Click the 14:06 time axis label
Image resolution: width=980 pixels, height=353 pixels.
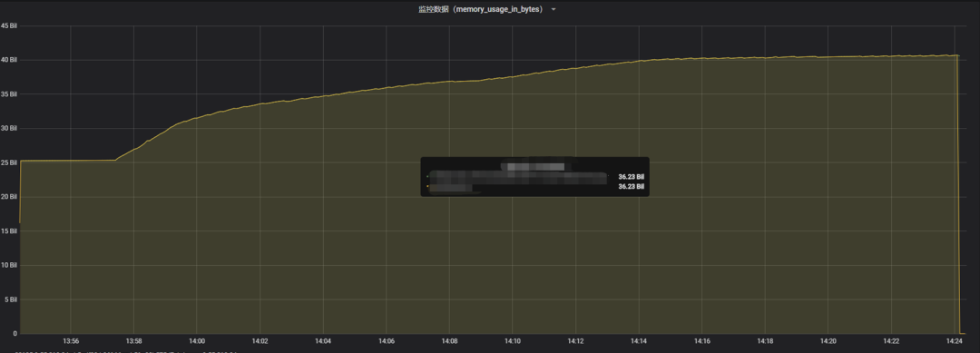[387, 341]
